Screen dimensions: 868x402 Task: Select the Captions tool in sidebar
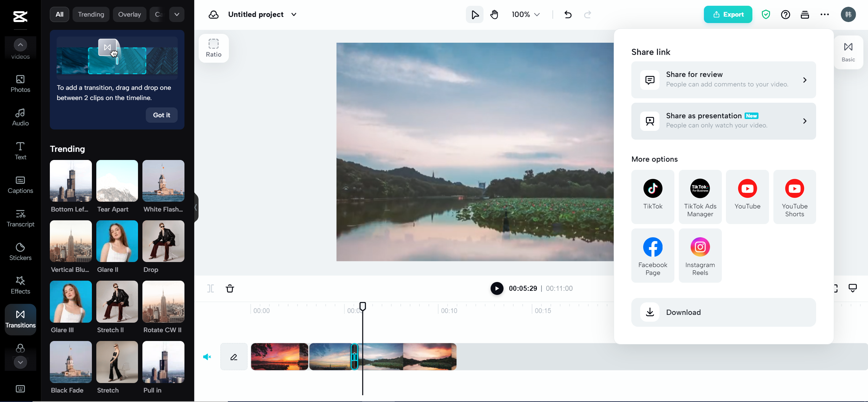coord(20,184)
